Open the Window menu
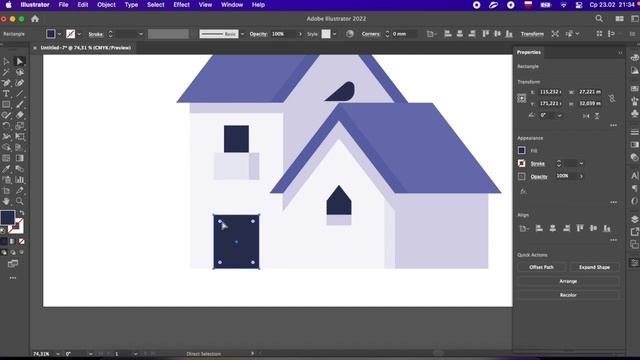Image resolution: width=640 pixels, height=360 pixels. (232, 5)
